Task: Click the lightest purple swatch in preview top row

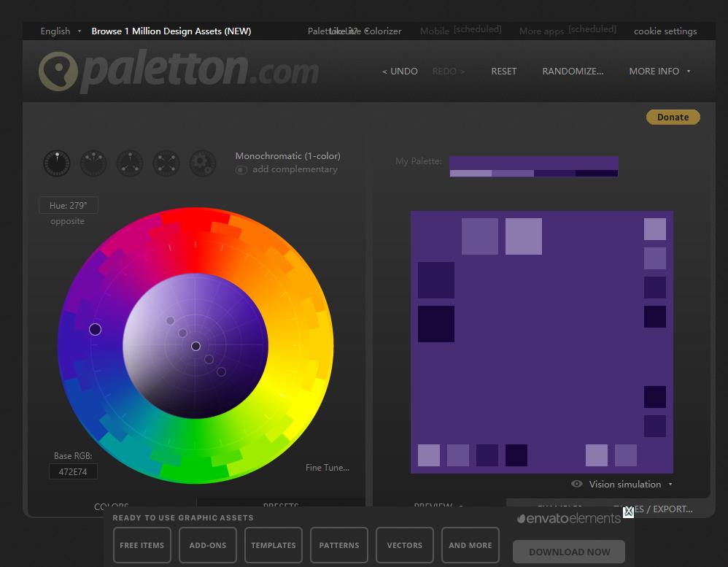Action: [x=523, y=236]
